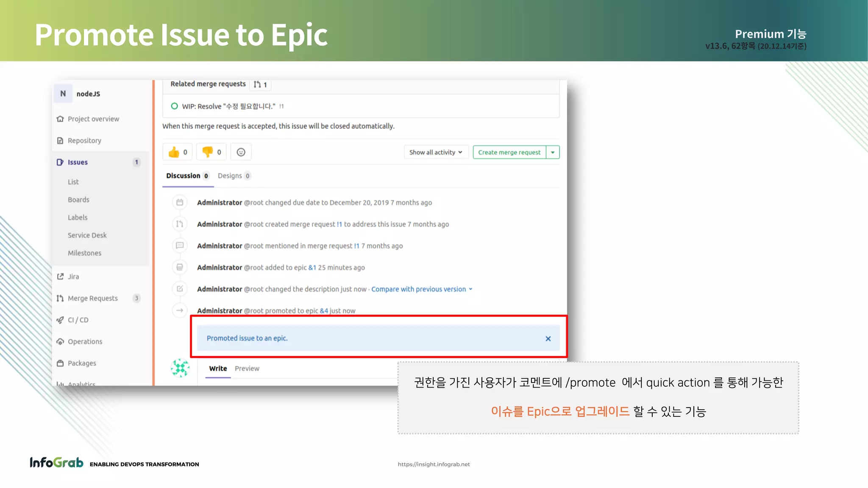Switch to the Designs tab
The image size is (868, 488).
[234, 176]
